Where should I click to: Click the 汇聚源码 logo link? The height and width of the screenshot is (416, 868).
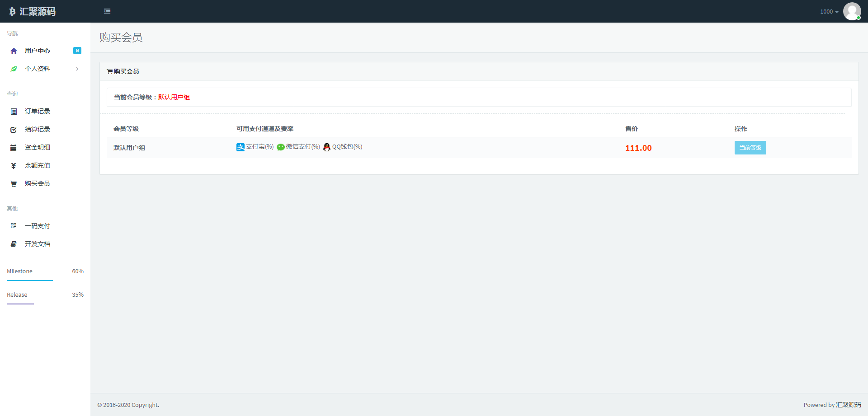pos(33,12)
